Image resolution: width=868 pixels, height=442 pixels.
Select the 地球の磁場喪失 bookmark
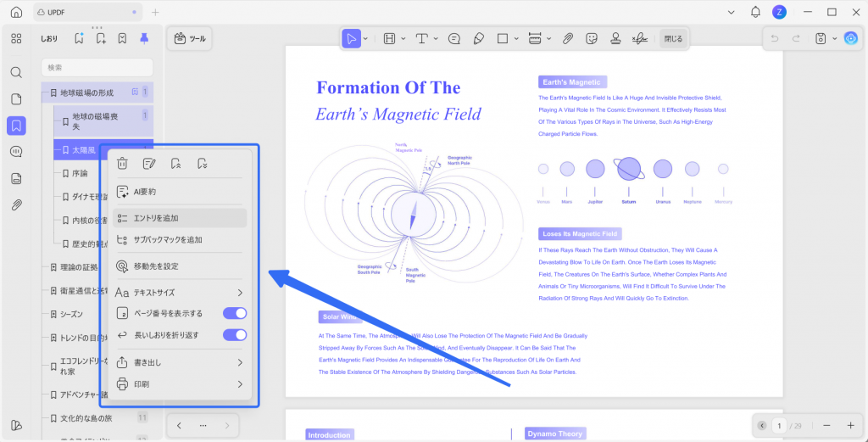tap(103, 121)
